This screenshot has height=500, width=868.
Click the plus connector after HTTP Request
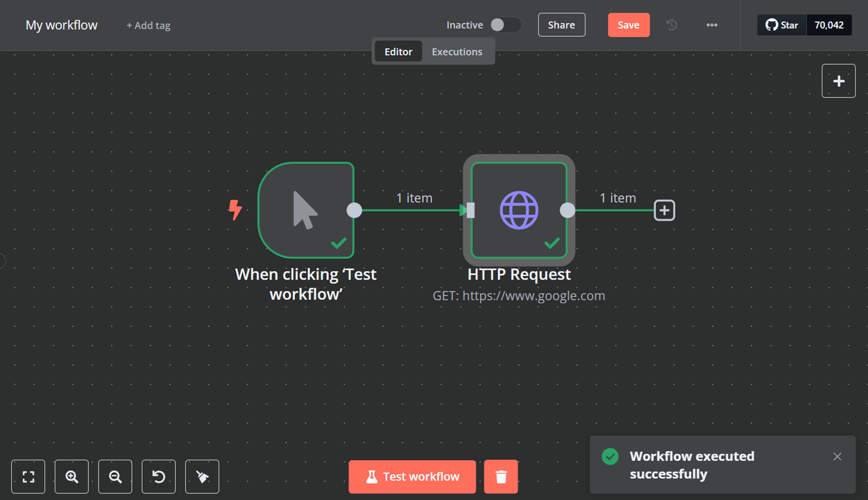664,210
